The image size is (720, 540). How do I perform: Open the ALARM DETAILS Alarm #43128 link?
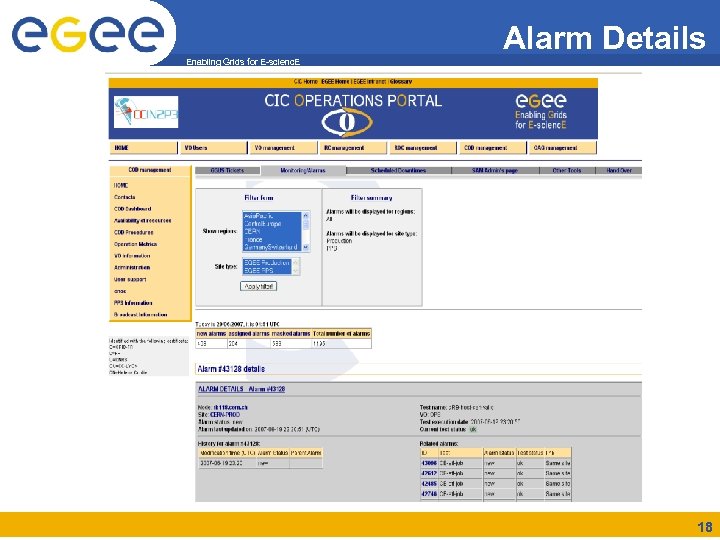point(242,389)
